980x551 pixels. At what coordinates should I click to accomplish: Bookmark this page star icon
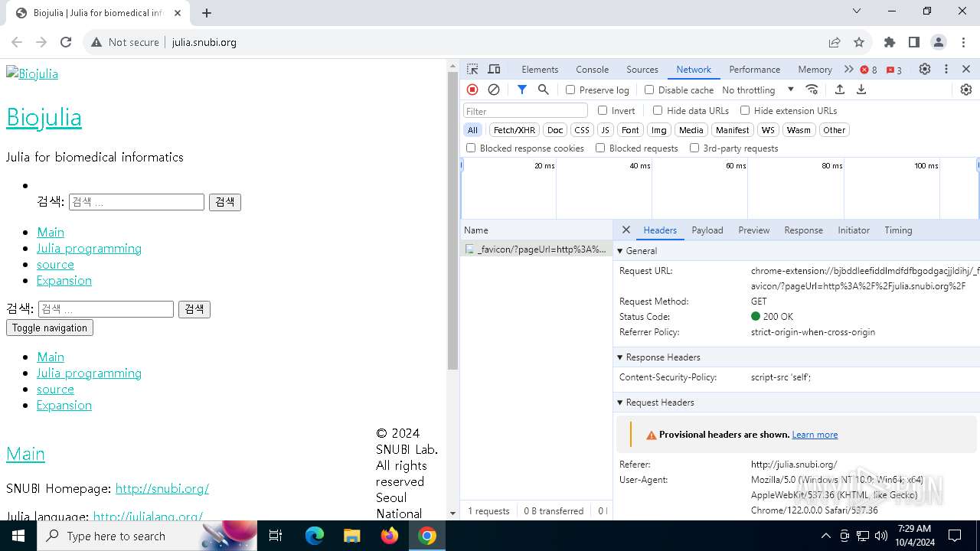(x=859, y=42)
